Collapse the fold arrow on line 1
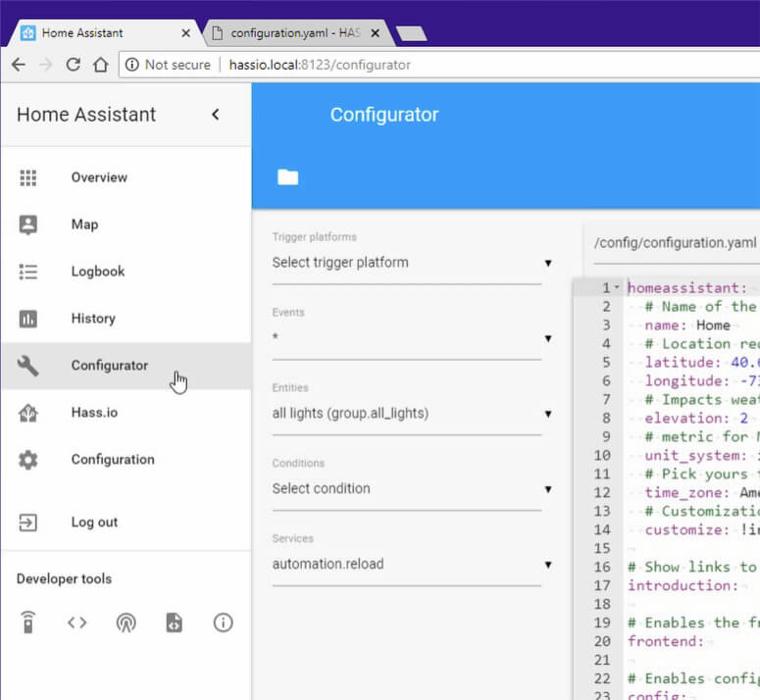The image size is (760, 700). pyautogui.click(x=617, y=287)
